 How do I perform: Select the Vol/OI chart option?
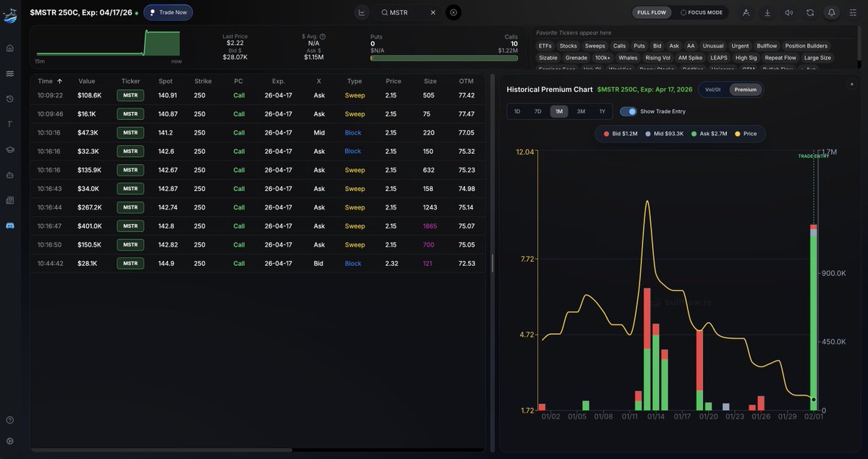[713, 90]
